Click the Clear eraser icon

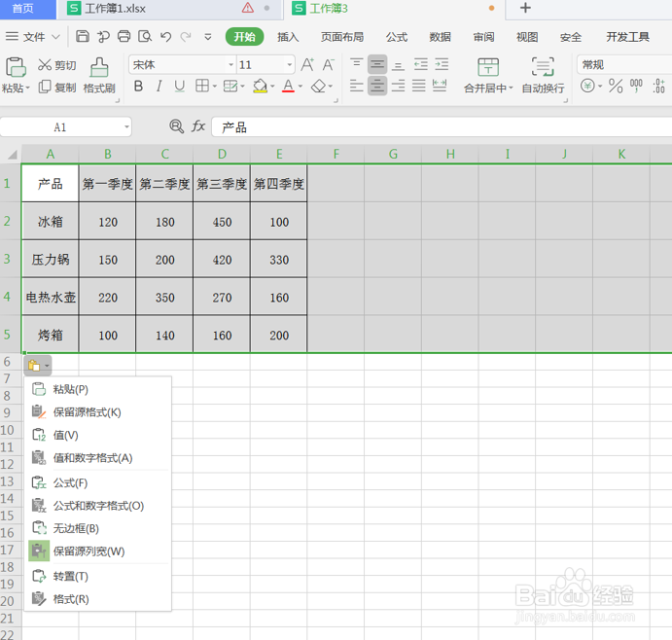coord(318,87)
